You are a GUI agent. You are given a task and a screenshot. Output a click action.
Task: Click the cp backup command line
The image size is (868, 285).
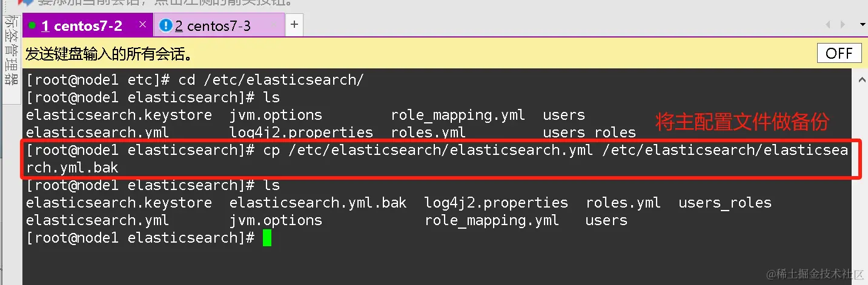pyautogui.click(x=424, y=151)
